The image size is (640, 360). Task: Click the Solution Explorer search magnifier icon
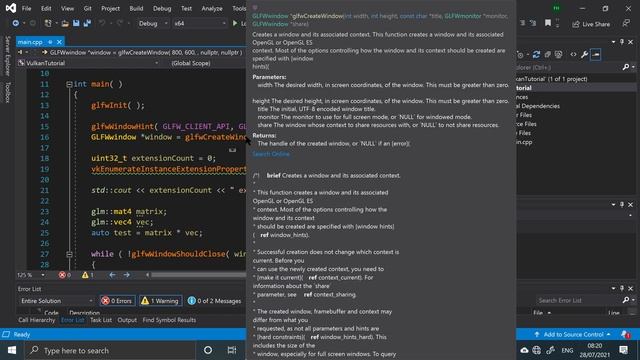(626, 67)
